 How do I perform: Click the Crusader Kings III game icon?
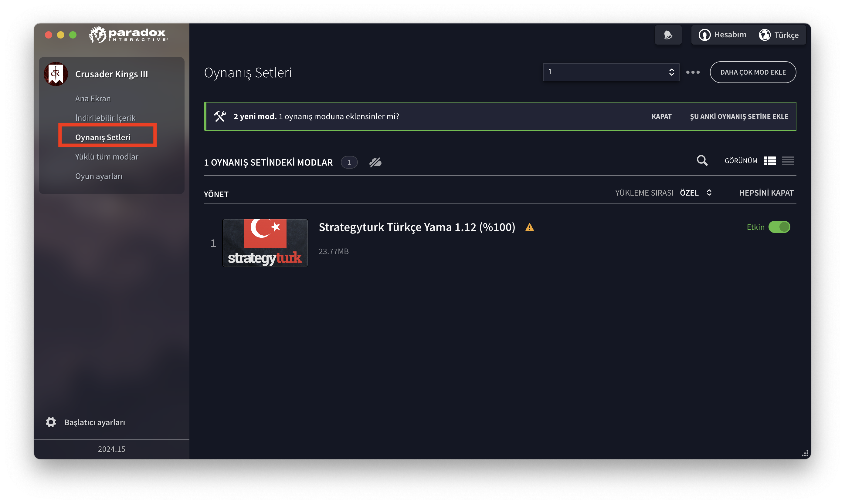pyautogui.click(x=56, y=74)
